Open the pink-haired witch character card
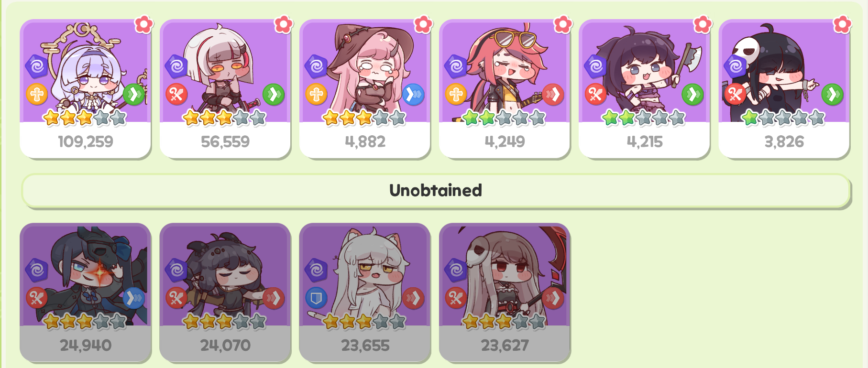Viewport: 868px width, 368px height. coord(364,89)
